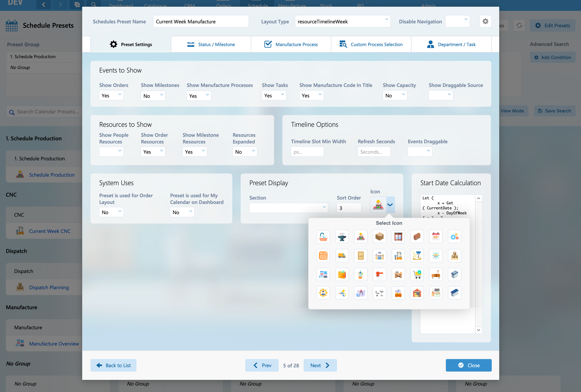581x392 pixels.
Task: Select the anvil and hammer icon
Action: pyautogui.click(x=342, y=237)
